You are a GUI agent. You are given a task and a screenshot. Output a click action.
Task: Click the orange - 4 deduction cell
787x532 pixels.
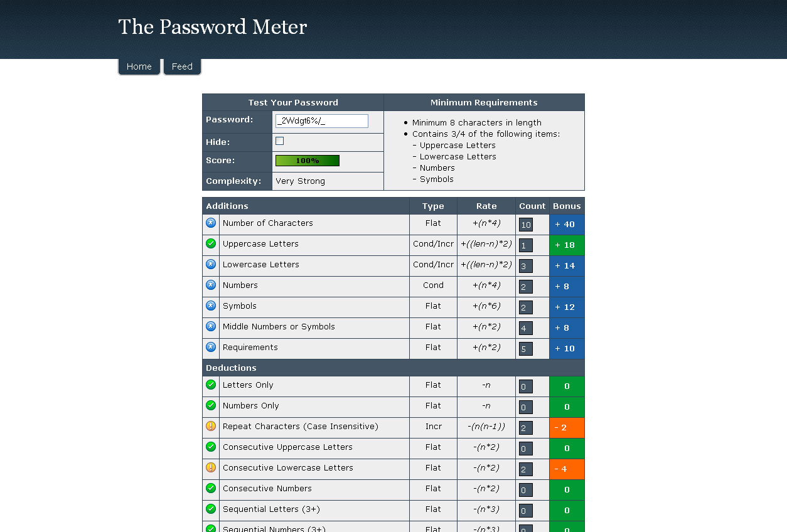point(567,469)
